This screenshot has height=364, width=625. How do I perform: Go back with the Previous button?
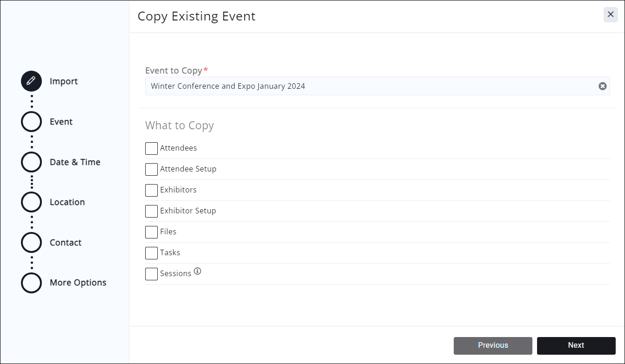[x=493, y=345]
